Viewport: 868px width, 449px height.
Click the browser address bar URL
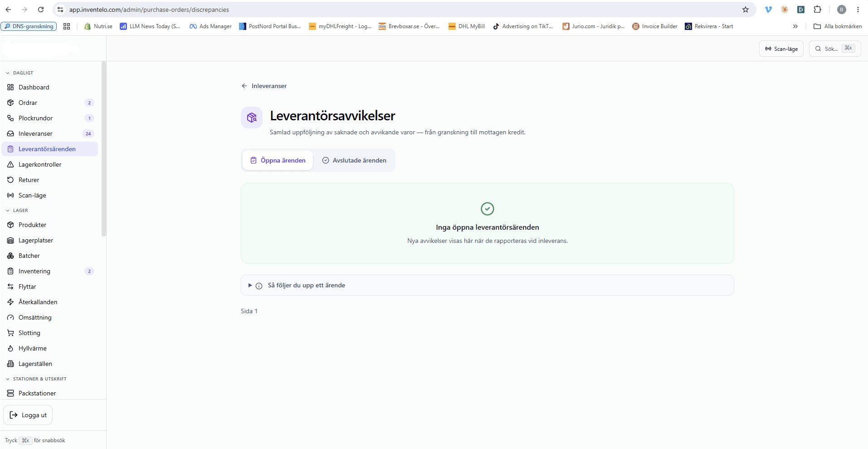click(x=149, y=10)
